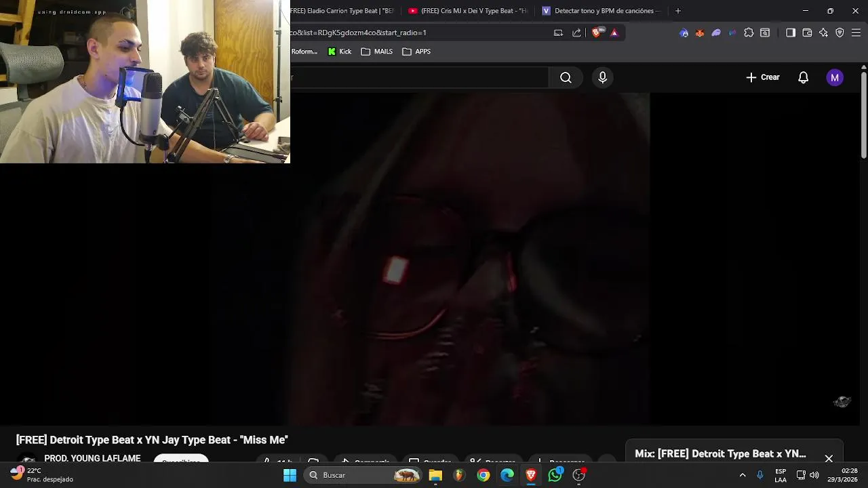Screen dimensions: 868x488
Task: Open the extensions puzzle piece menu
Action: tap(749, 33)
